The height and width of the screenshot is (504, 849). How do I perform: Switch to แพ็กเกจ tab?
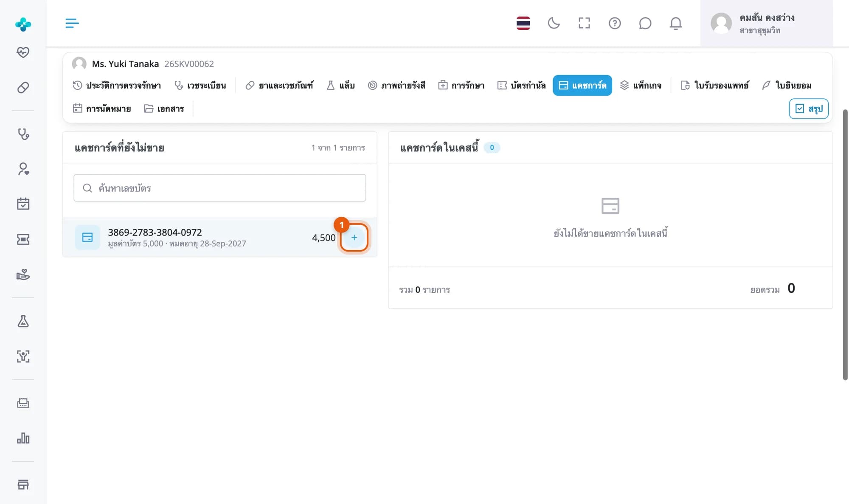(641, 85)
